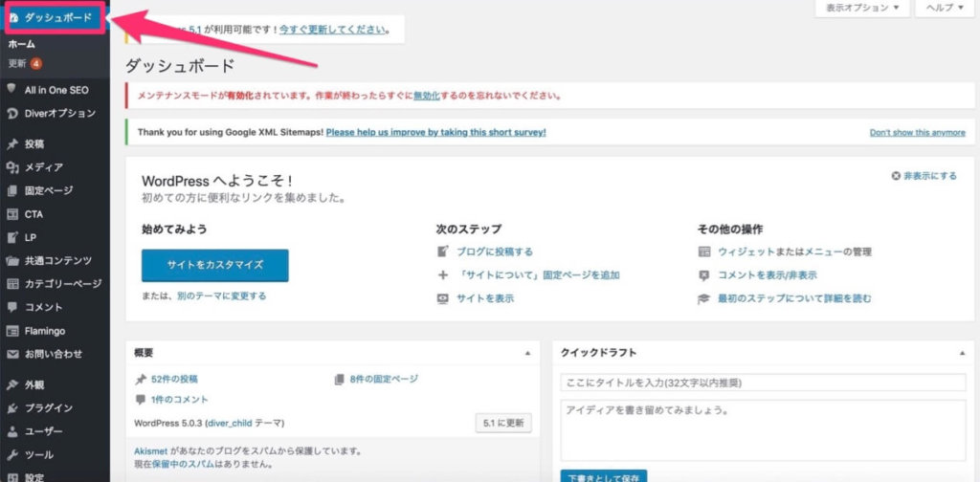Image resolution: width=980 pixels, height=482 pixels.
Task: Click the 「サイトについて」固定ページを追加 link
Action: pos(538,274)
